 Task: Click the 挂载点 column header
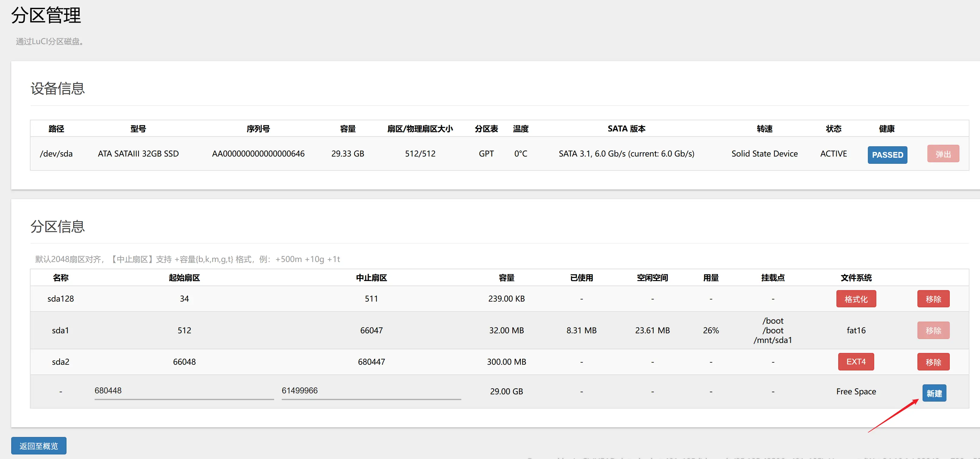pos(772,278)
